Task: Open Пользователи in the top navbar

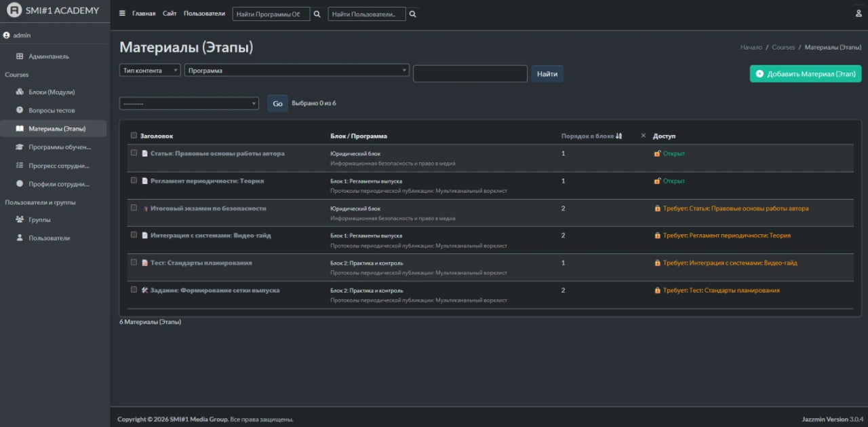Action: pyautogui.click(x=204, y=14)
